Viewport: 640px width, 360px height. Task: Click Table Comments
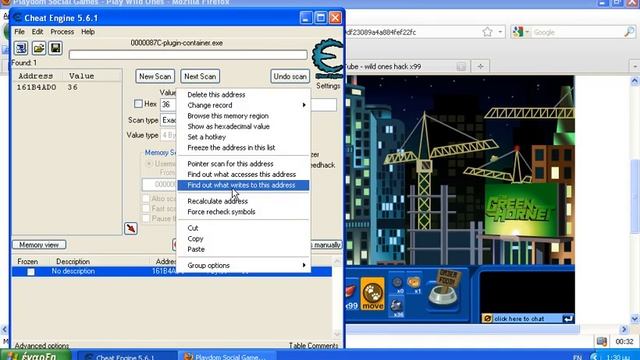click(x=313, y=345)
